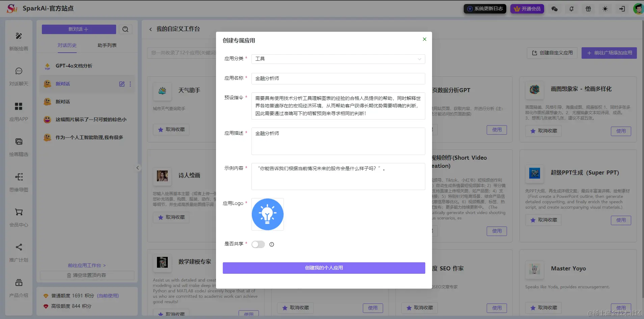The height and width of the screenshot is (319, 644).
Task: Toggle the theme brightness icon
Action: (605, 9)
